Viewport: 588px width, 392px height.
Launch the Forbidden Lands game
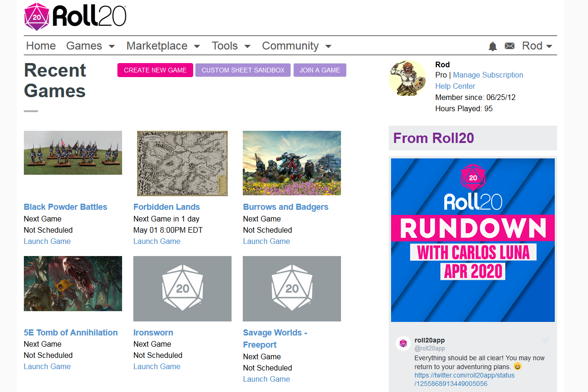click(x=157, y=241)
